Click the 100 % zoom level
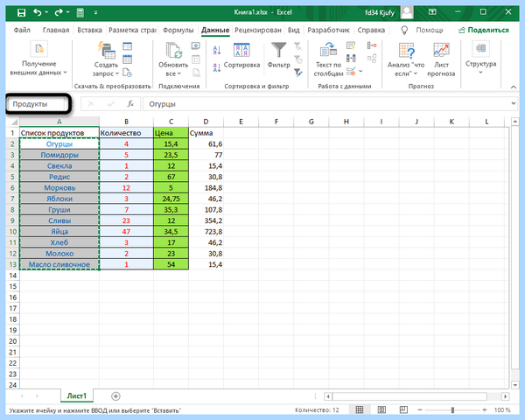This screenshot has height=420, width=525. [x=502, y=410]
